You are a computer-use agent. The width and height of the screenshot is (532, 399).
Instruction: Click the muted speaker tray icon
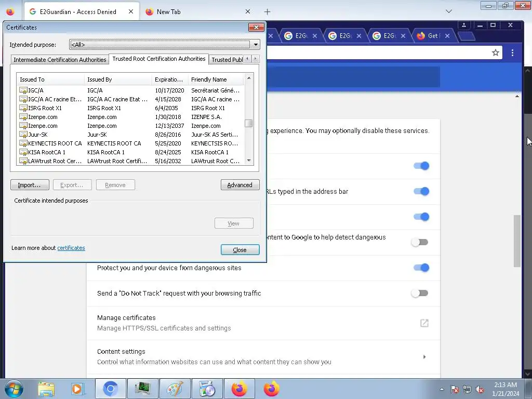click(480, 389)
